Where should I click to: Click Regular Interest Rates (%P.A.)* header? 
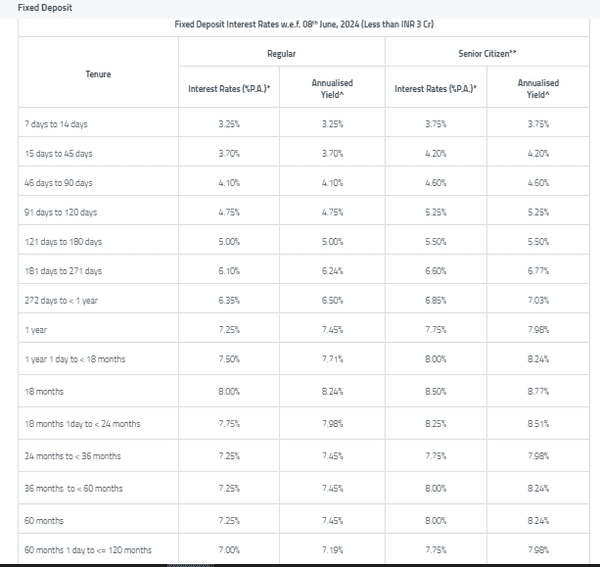229,89
